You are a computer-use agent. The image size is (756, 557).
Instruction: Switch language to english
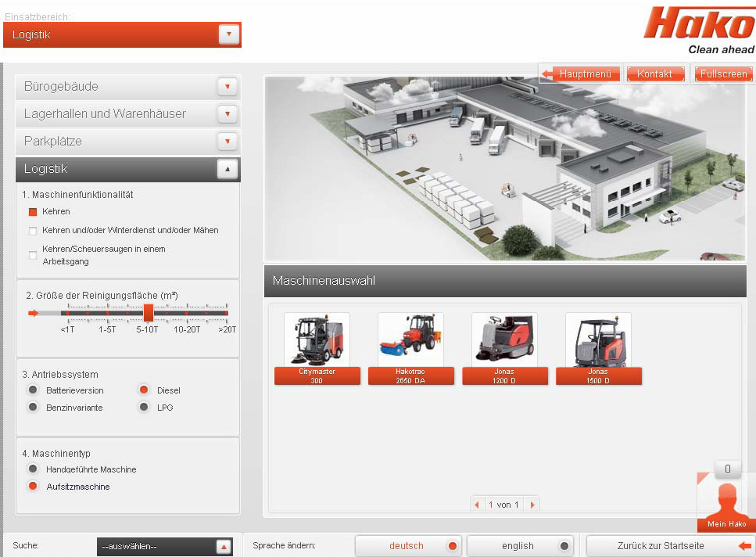pyautogui.click(x=520, y=546)
